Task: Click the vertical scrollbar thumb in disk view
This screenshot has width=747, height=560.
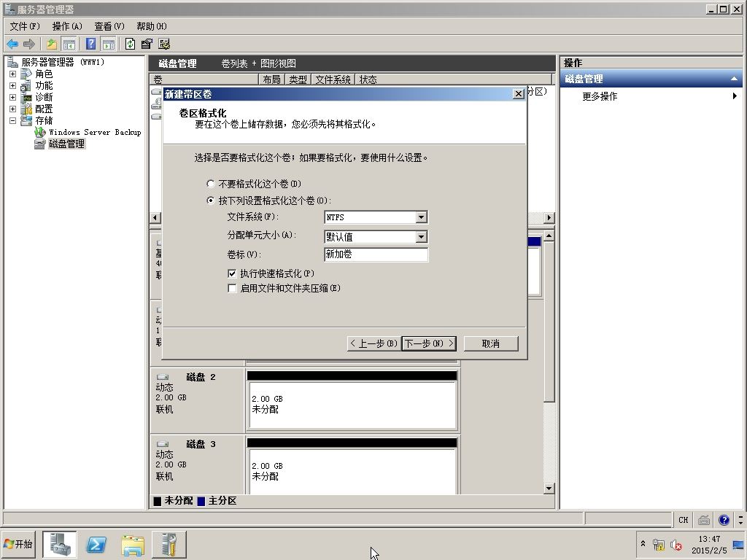Action: tap(549, 322)
